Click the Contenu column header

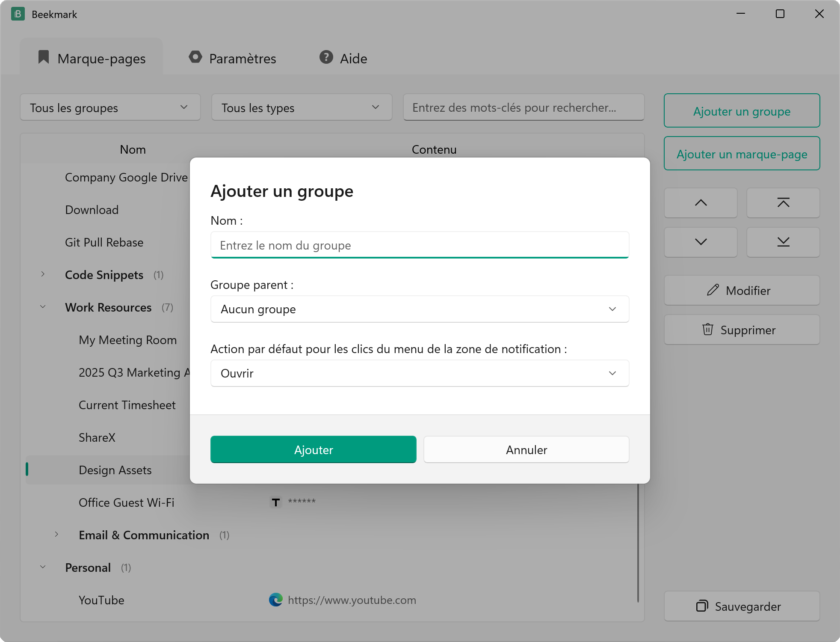(x=434, y=149)
